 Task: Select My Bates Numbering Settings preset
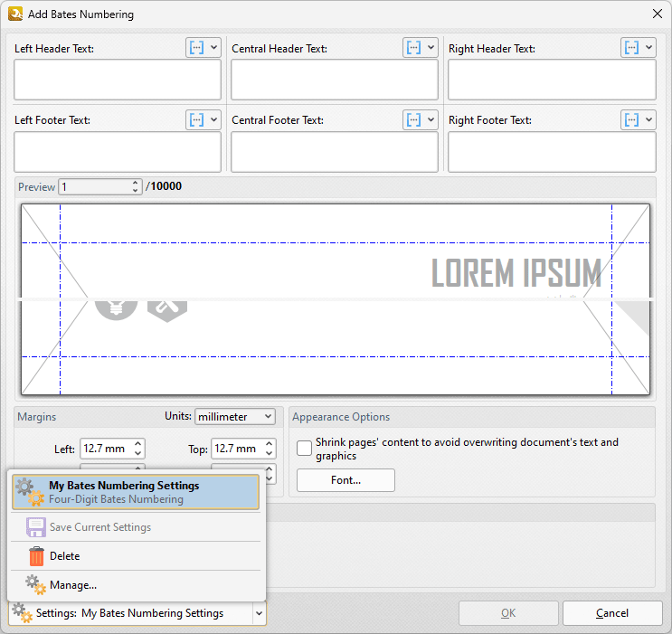click(136, 492)
